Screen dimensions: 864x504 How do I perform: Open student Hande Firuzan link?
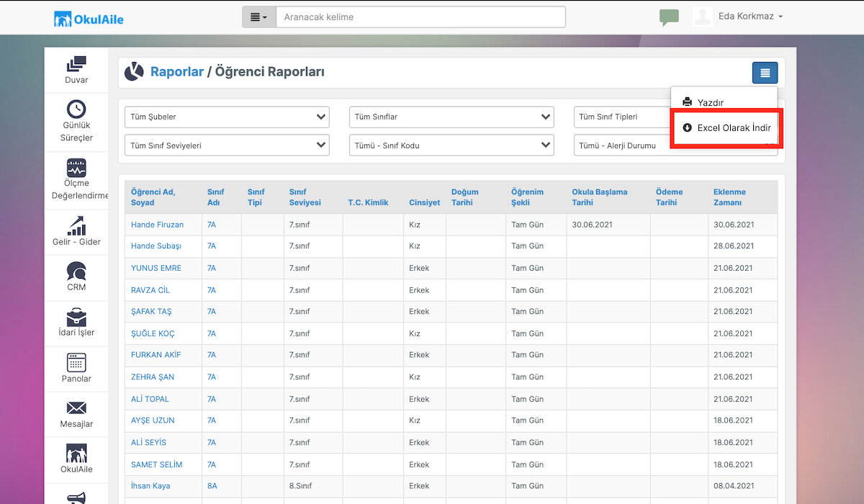157,225
